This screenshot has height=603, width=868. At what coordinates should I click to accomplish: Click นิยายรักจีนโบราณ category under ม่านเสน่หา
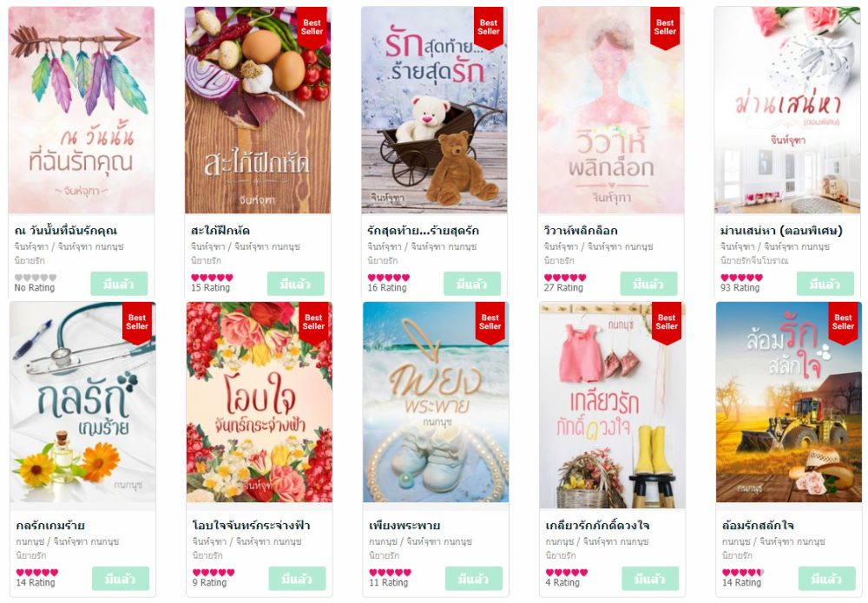pos(753,260)
